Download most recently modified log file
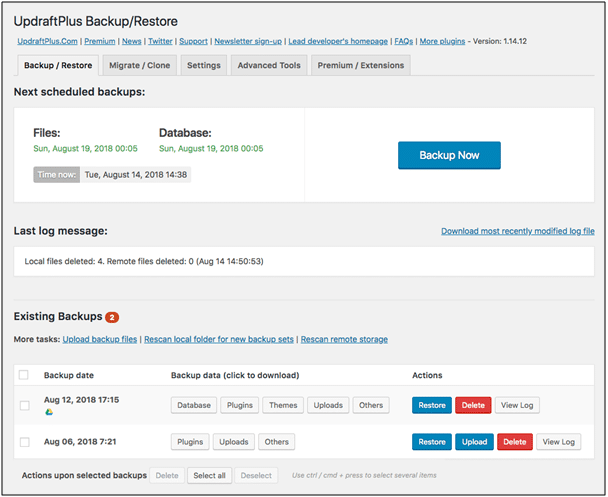This screenshot has width=608, height=497. [518, 231]
